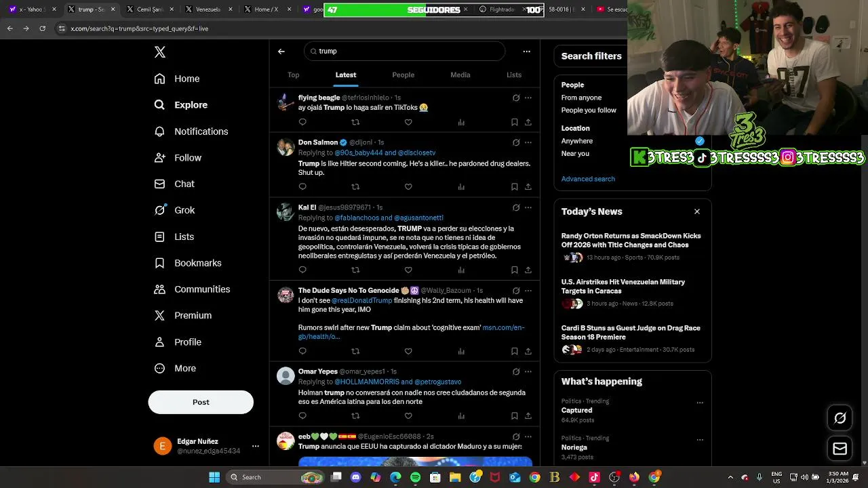Select From anyone filter option
The width and height of the screenshot is (868, 488).
581,98
